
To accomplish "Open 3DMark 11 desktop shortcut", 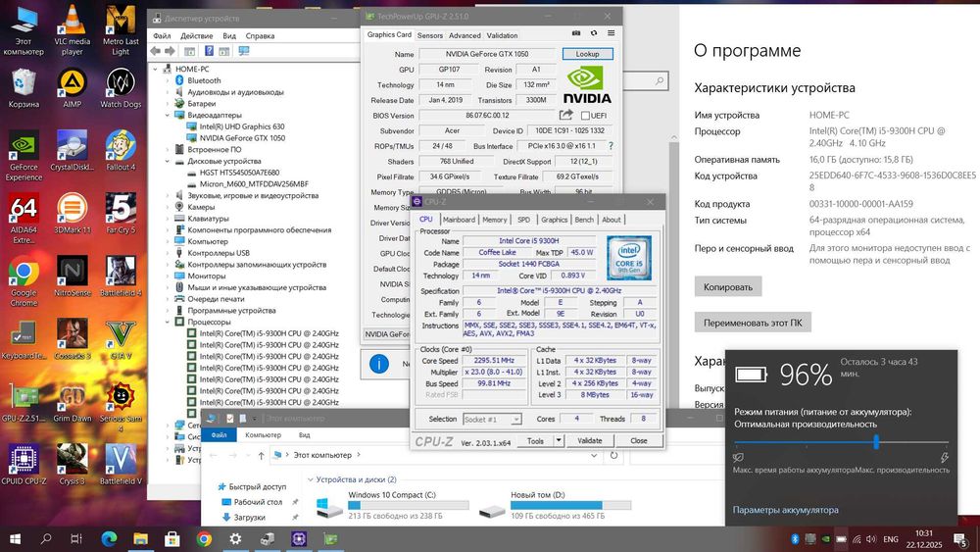I will [72, 213].
